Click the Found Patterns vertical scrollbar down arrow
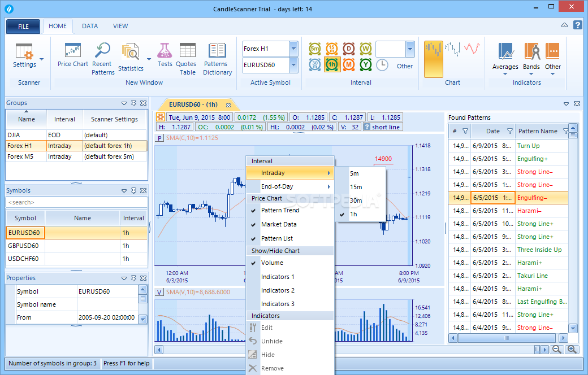This screenshot has width=588, height=375. pyautogui.click(x=573, y=329)
